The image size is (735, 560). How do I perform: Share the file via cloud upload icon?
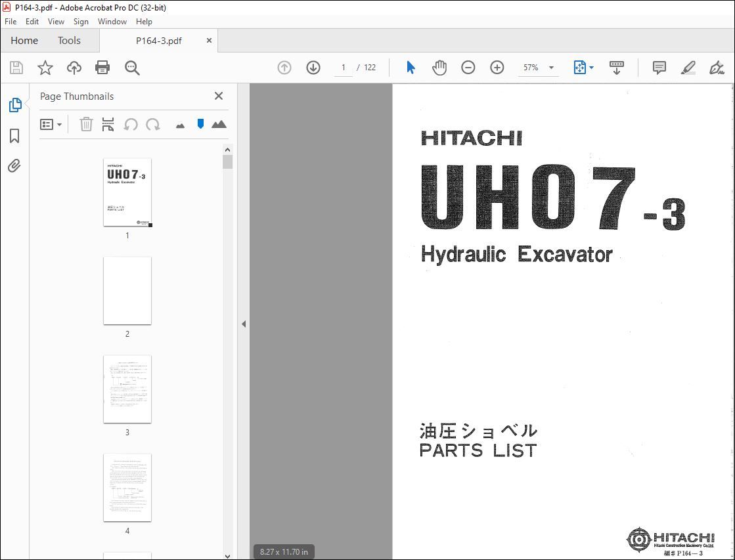coord(74,68)
